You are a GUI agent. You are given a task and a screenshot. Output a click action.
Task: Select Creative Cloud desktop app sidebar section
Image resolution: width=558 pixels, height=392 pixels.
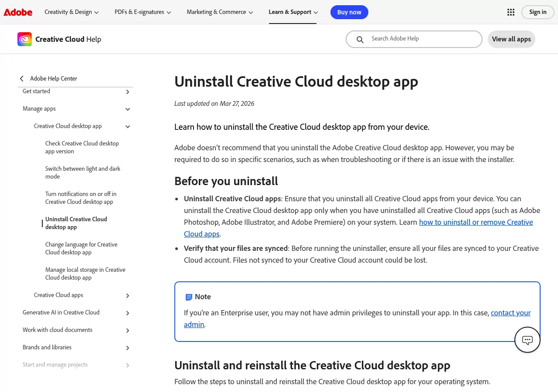tap(68, 126)
